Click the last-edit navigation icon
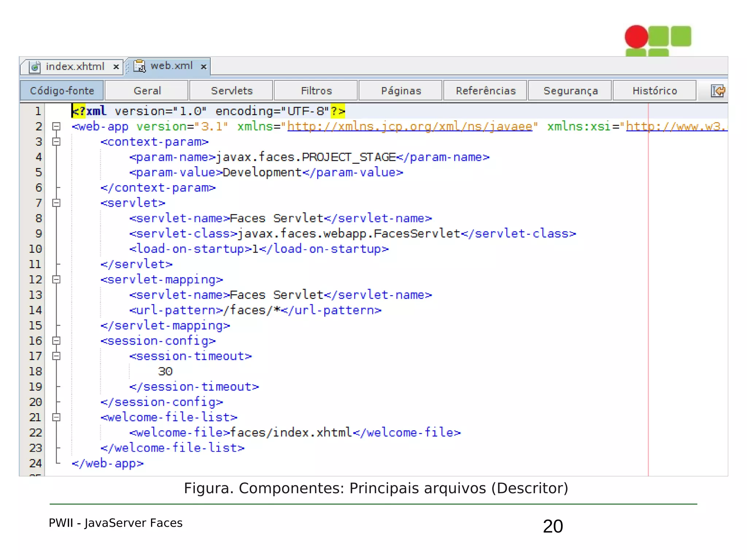The height and width of the screenshot is (560, 747). point(718,90)
